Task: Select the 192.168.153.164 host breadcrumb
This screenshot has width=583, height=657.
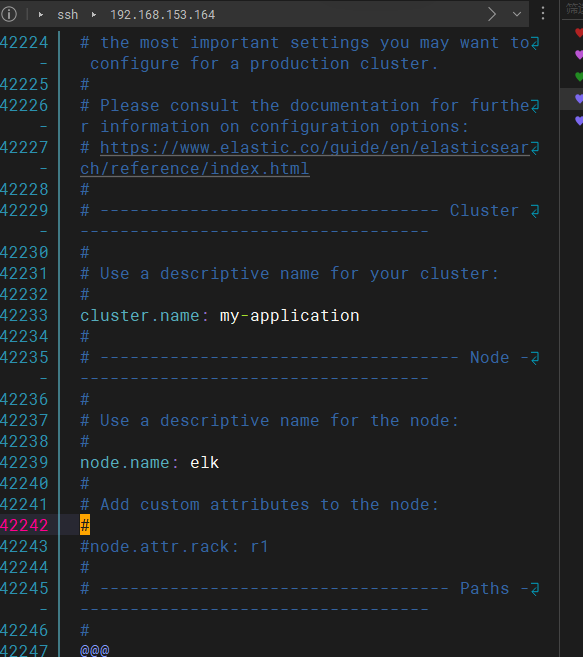Action: pos(163,15)
